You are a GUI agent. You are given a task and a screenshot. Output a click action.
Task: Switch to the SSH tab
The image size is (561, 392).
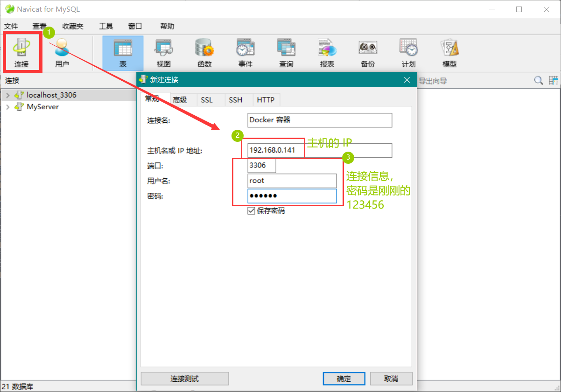pos(235,100)
